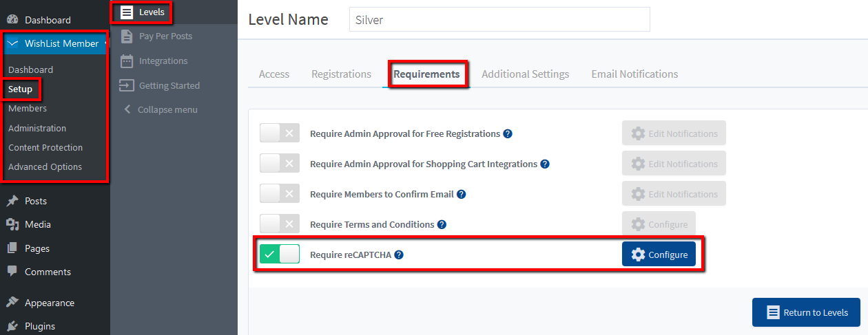Click the blue Configure button for reCAPTCHA
This screenshot has width=868, height=335.
(659, 254)
